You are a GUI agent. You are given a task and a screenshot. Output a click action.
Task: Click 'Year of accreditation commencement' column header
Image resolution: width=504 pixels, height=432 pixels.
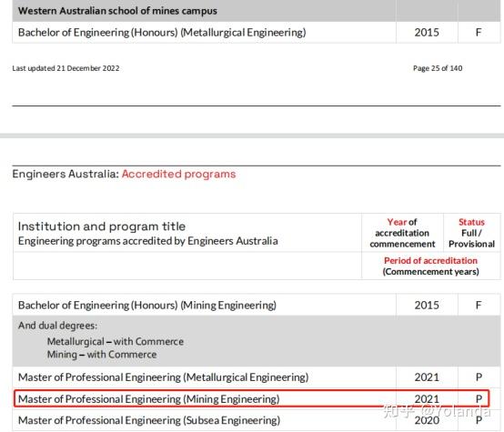tap(402, 233)
